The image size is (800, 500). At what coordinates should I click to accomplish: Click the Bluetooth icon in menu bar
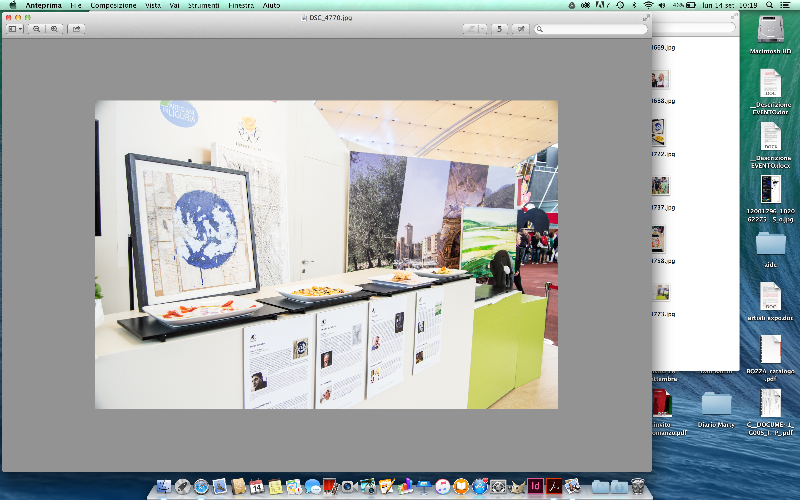tap(635, 5)
